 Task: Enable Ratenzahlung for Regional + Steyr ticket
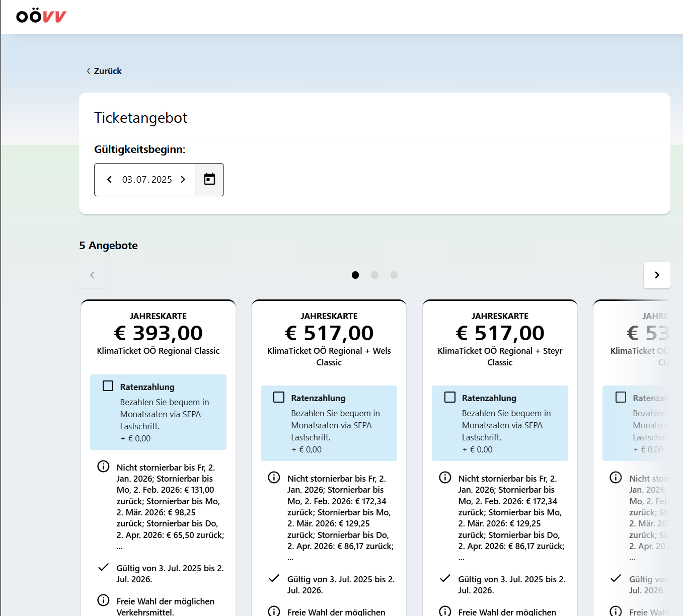[450, 397]
